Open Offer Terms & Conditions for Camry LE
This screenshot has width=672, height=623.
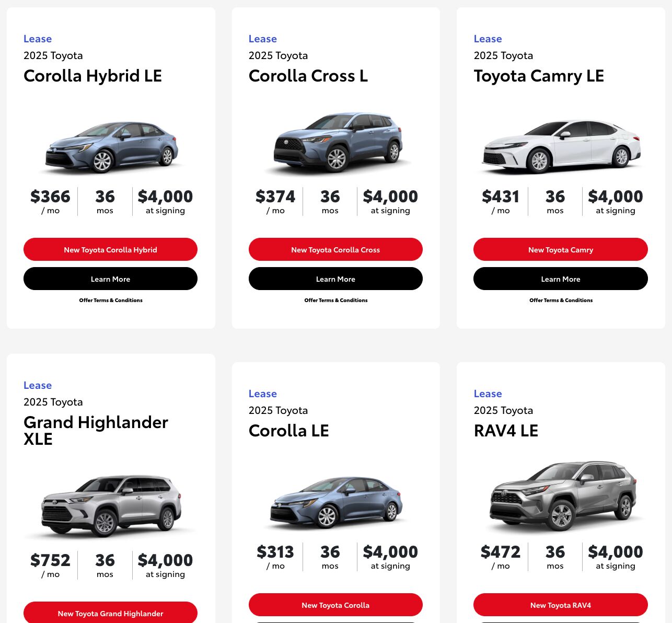560,300
